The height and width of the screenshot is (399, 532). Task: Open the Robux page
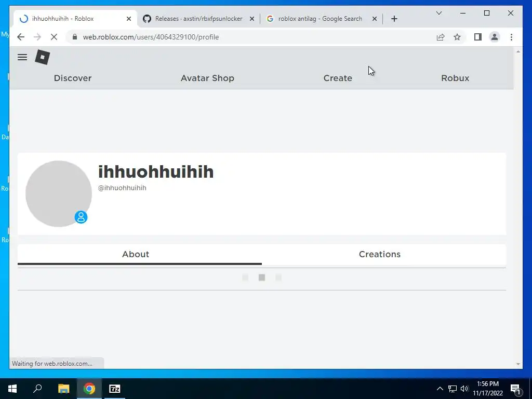455,78
